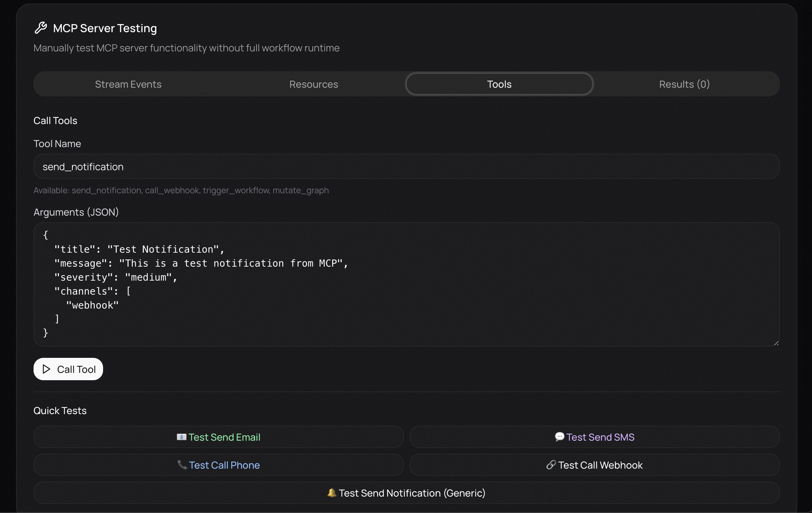812x513 pixels.
Task: Focus the Tool Name input field
Action: (x=406, y=167)
